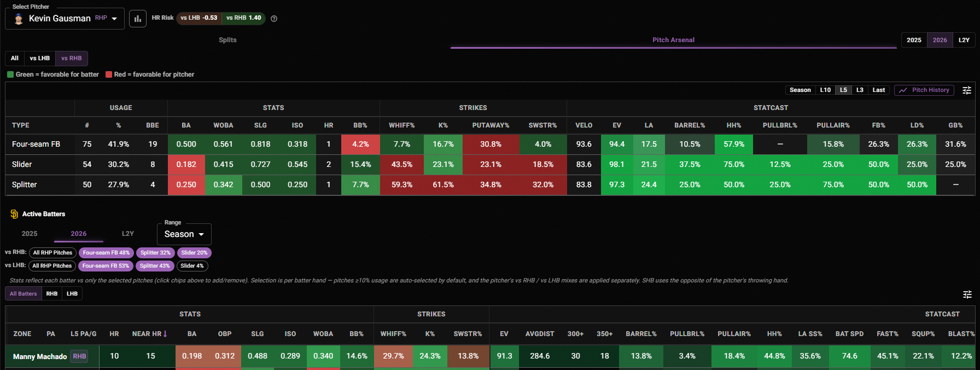
Task: Click Kevin Gausman player avatar
Action: coord(19,19)
